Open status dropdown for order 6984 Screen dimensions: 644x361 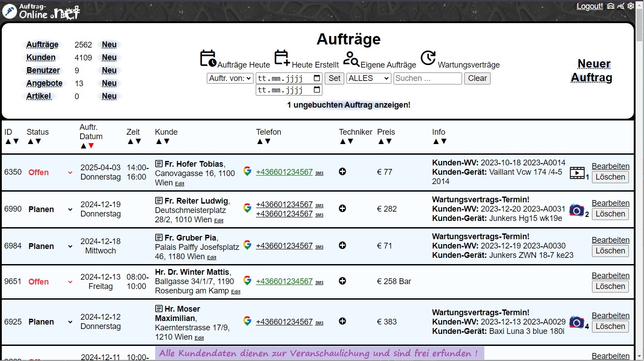[x=70, y=246]
